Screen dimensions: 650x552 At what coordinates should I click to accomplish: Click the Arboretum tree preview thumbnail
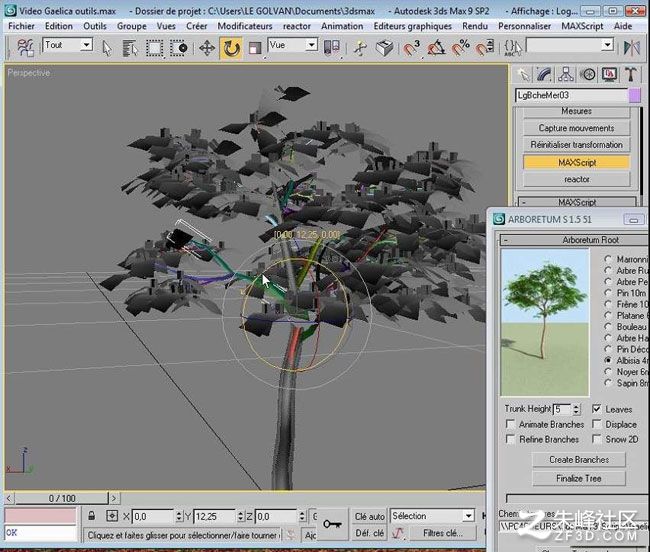(x=545, y=322)
